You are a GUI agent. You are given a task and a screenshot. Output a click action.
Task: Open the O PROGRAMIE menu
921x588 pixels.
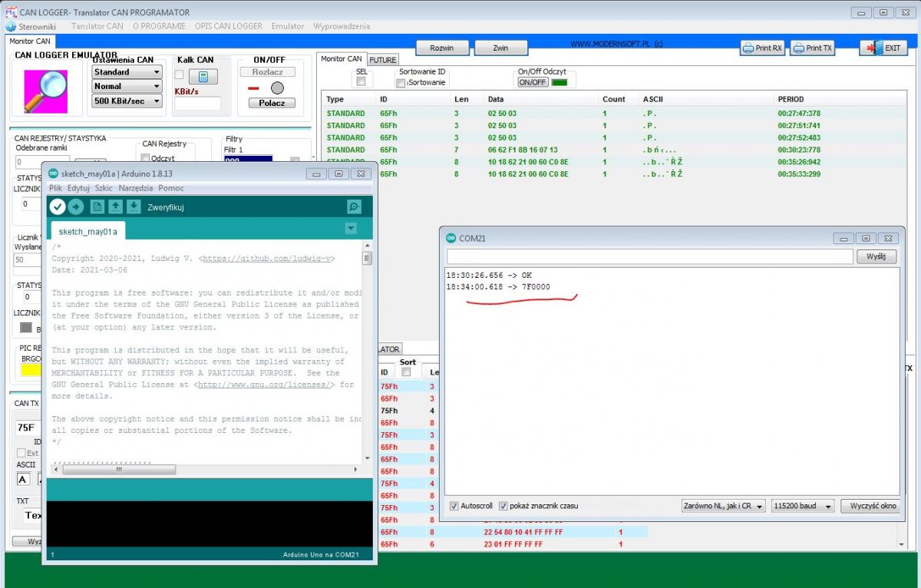tap(159, 26)
